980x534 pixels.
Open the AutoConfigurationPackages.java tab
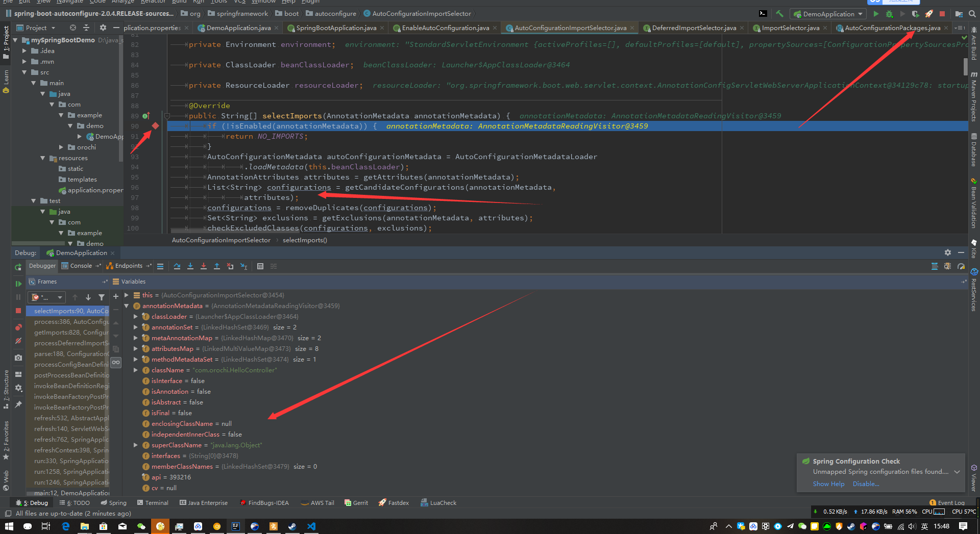pos(892,28)
